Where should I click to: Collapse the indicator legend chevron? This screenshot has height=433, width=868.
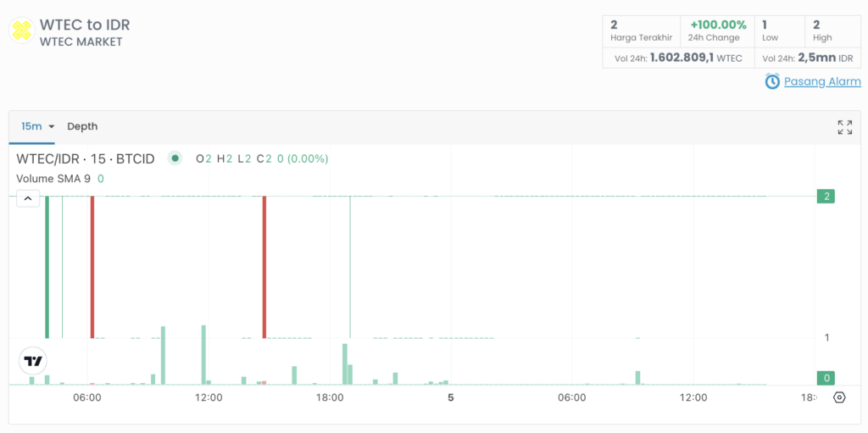coord(28,198)
